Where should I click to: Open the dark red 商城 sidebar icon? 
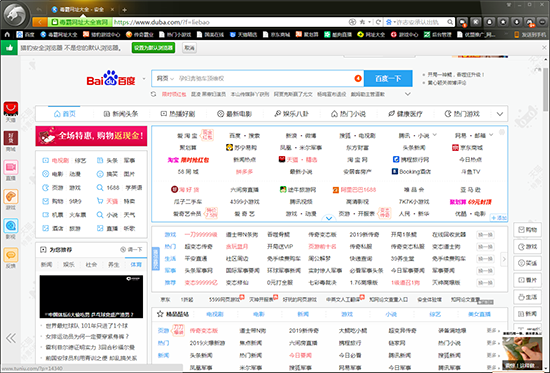11,138
